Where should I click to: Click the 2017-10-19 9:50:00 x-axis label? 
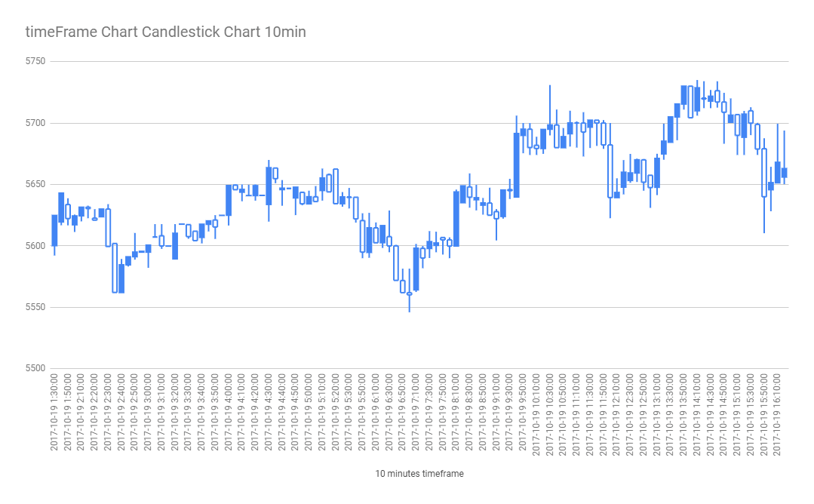point(523,412)
